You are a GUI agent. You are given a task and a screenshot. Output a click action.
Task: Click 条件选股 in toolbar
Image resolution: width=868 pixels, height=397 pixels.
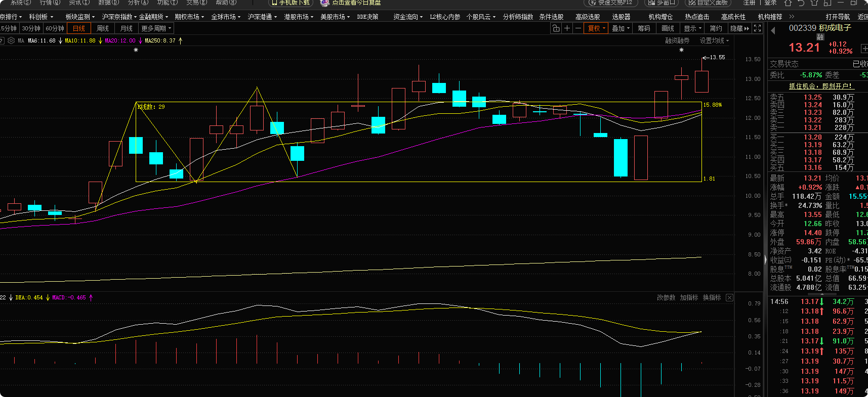point(551,17)
